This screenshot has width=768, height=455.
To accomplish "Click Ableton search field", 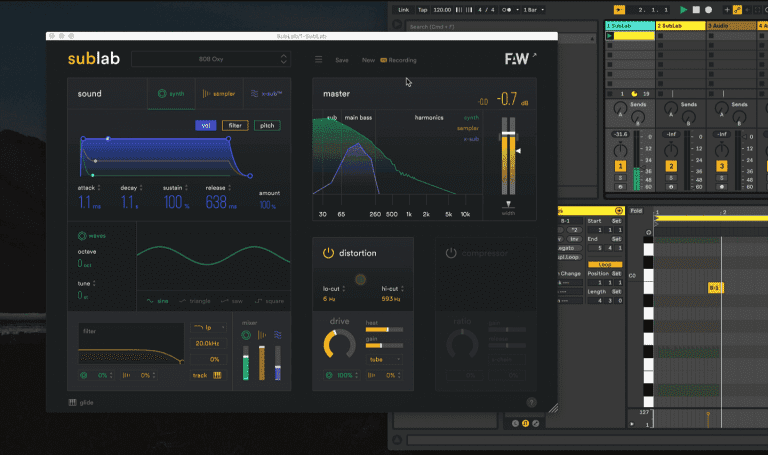I will click(504, 26).
